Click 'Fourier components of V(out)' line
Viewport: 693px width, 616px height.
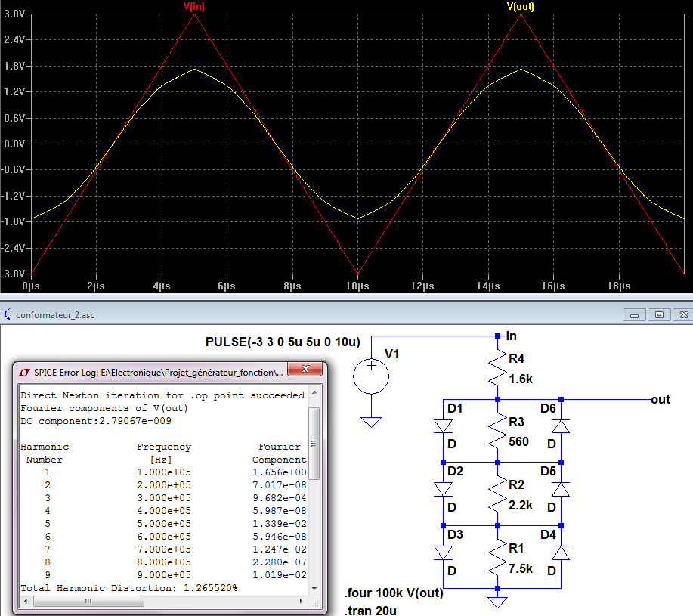(x=104, y=408)
